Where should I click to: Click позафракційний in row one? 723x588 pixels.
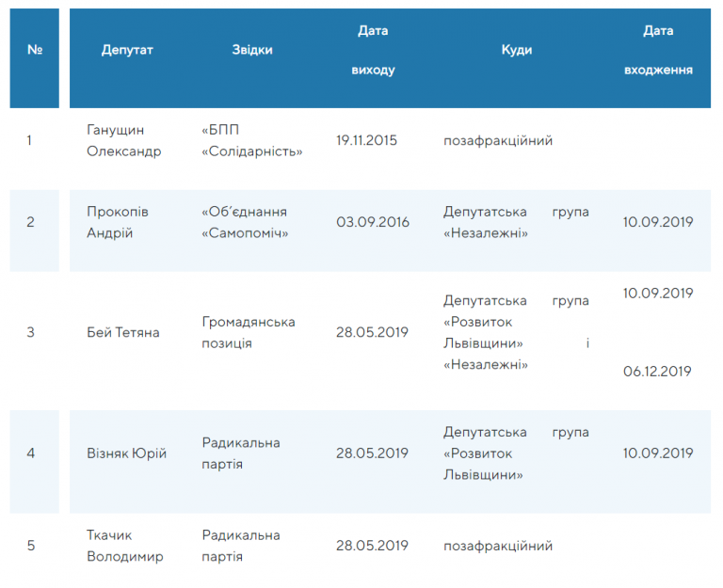tap(498, 140)
